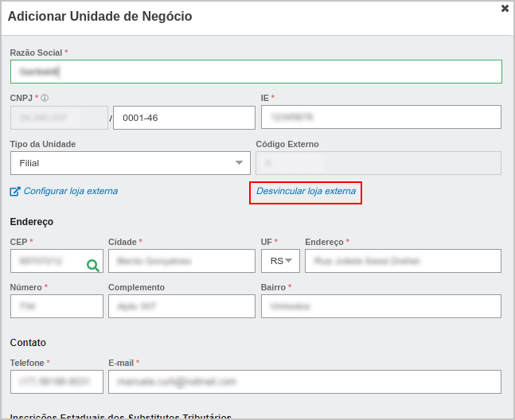Click the CEP search magnifier icon
The height and width of the screenshot is (420, 515).
point(93,266)
